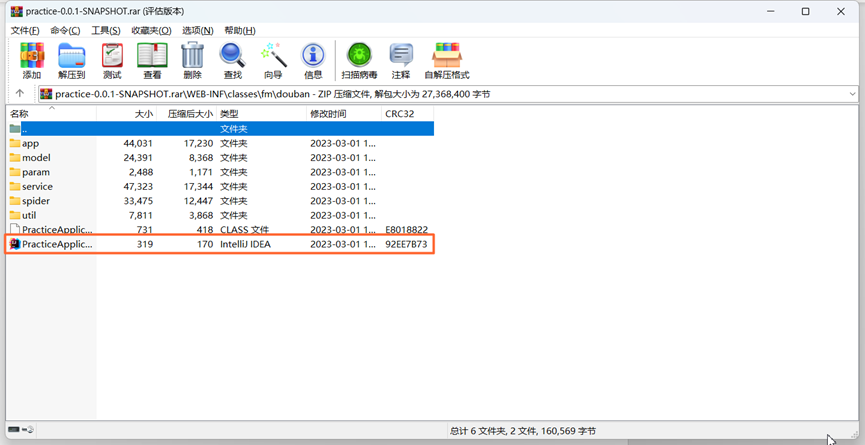Go up one folder with arrow button
This screenshot has height=445, width=865.
pos(20,94)
